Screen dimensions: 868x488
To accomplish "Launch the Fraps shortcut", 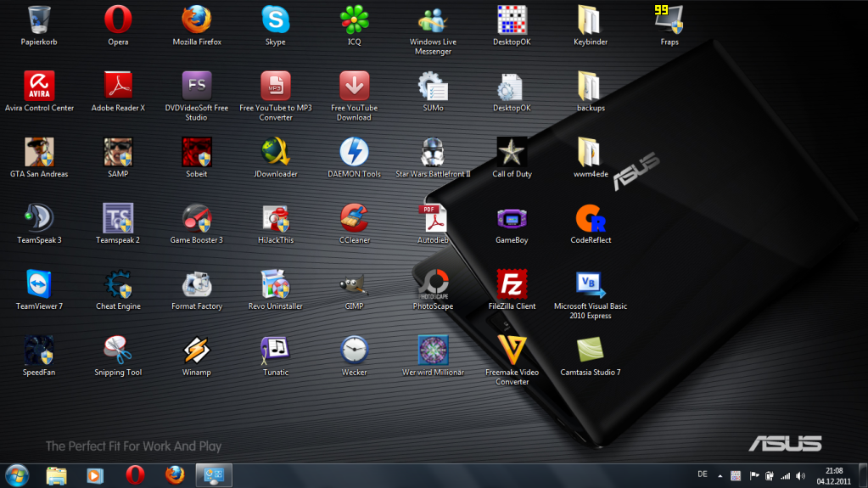I will [x=669, y=26].
